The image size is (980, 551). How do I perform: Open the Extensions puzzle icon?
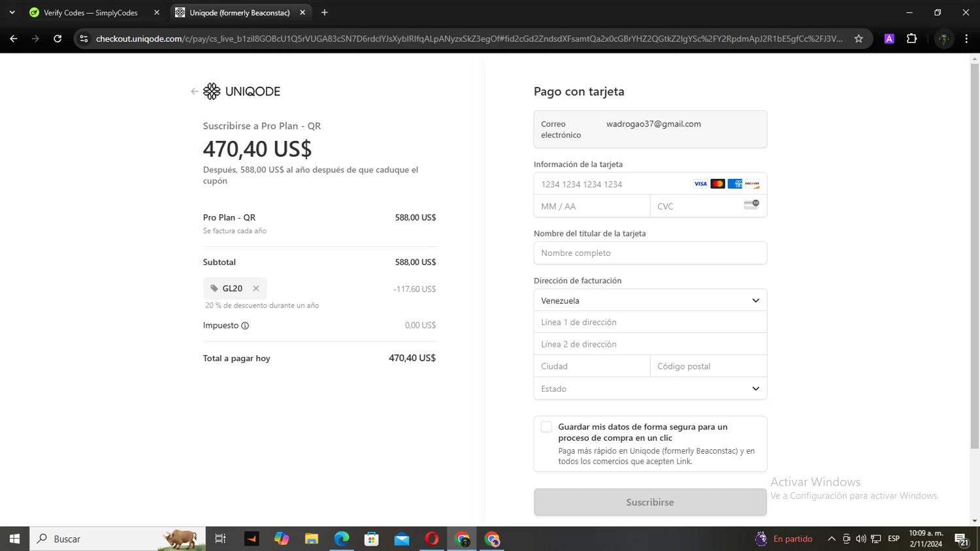(912, 39)
